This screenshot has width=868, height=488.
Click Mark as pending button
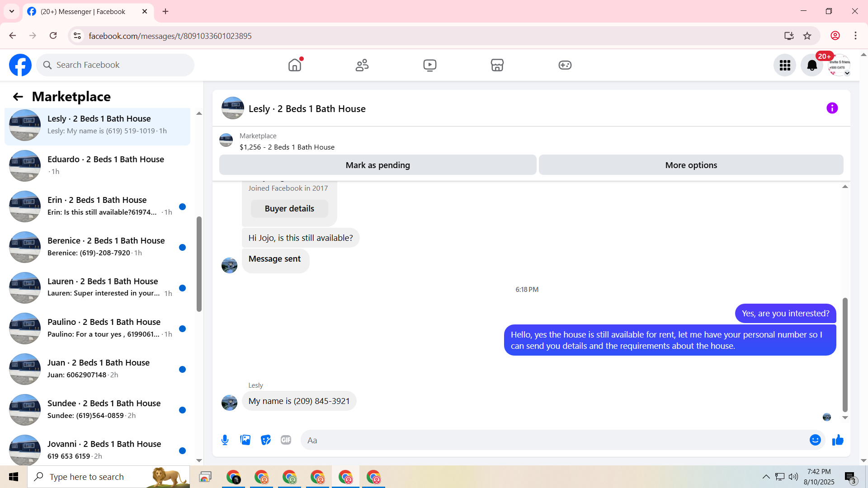[377, 165]
